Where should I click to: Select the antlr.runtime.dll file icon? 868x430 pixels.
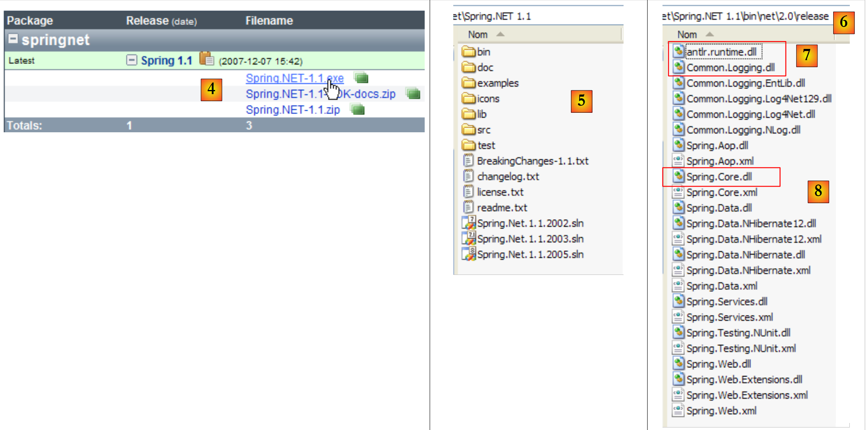(678, 51)
